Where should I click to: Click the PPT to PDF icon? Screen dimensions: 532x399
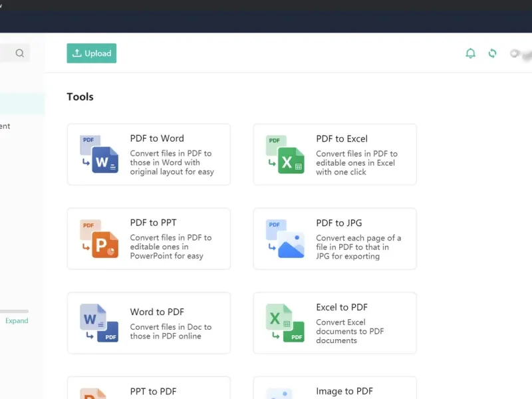tap(93, 394)
